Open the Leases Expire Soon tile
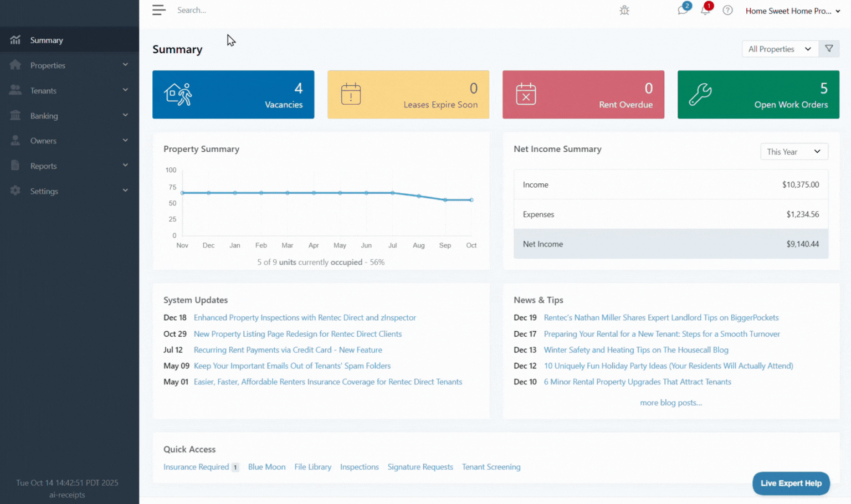The width and height of the screenshot is (851, 504). pos(408,94)
